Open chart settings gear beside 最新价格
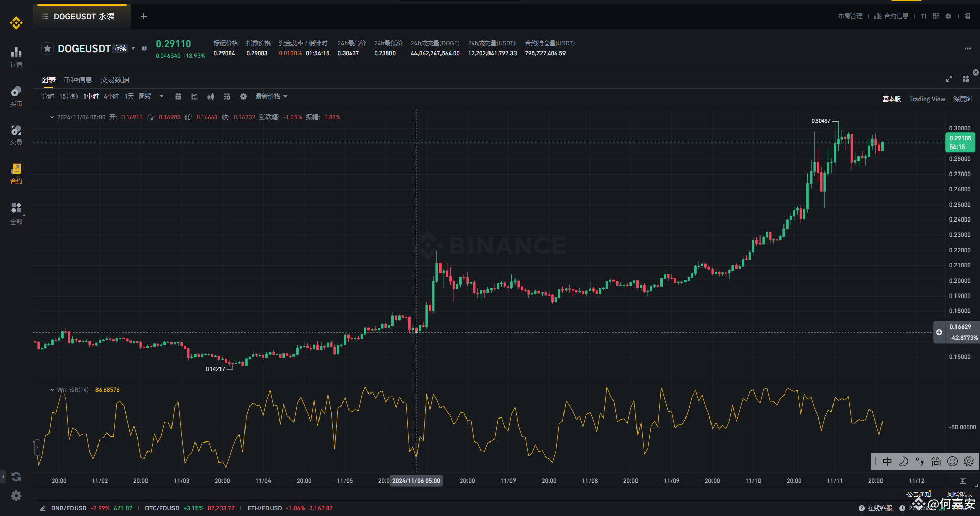This screenshot has height=516, width=980. [243, 96]
